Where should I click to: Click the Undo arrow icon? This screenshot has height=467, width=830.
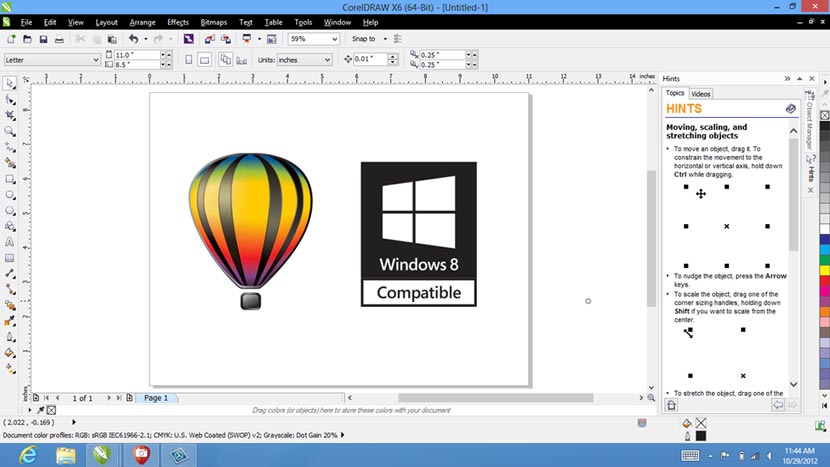pos(133,39)
